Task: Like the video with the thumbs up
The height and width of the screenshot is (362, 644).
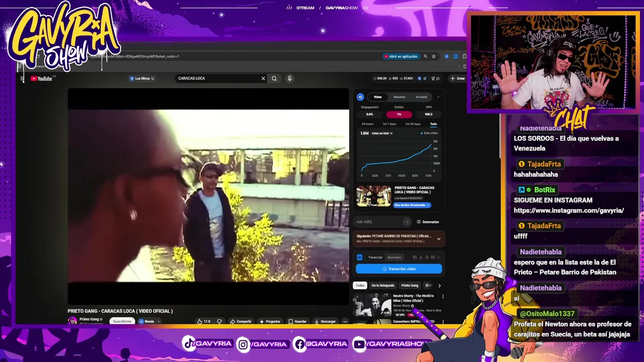Action: point(204,321)
